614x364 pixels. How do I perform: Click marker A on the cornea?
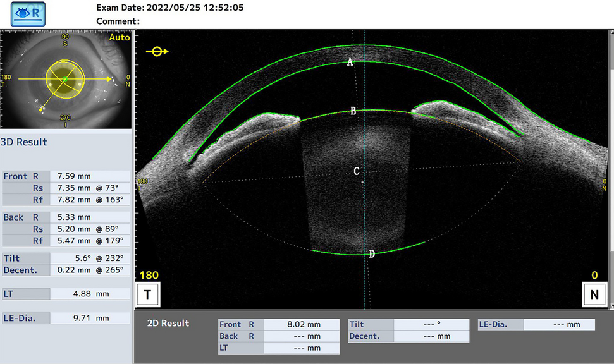coord(350,62)
